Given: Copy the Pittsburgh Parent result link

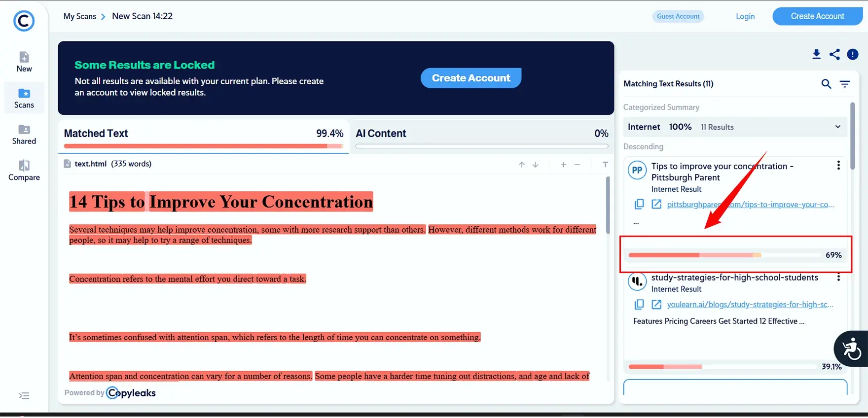Looking at the screenshot, I should coord(639,204).
